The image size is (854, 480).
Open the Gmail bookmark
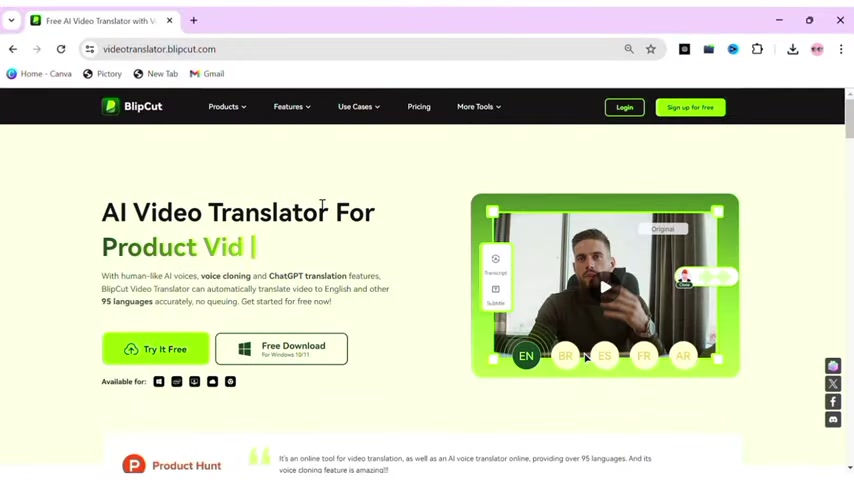click(x=207, y=74)
